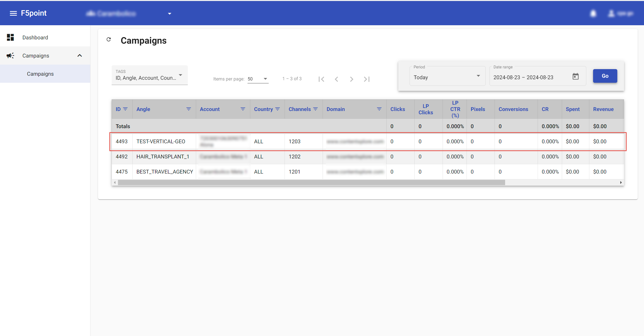Click campaign ID 4492
This screenshot has height=336, width=644.
(x=121, y=157)
